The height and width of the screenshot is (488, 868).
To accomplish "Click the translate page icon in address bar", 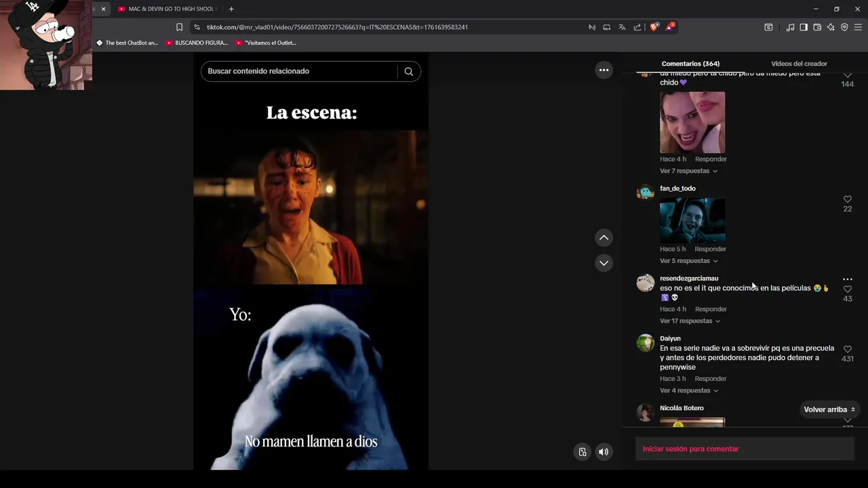I will [x=622, y=27].
